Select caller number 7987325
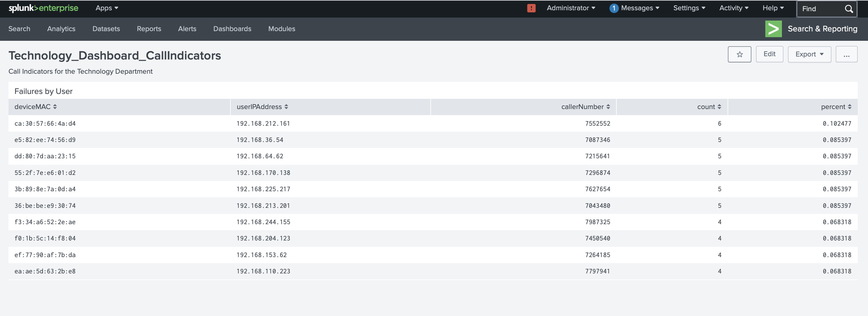The width and height of the screenshot is (868, 316). click(597, 222)
